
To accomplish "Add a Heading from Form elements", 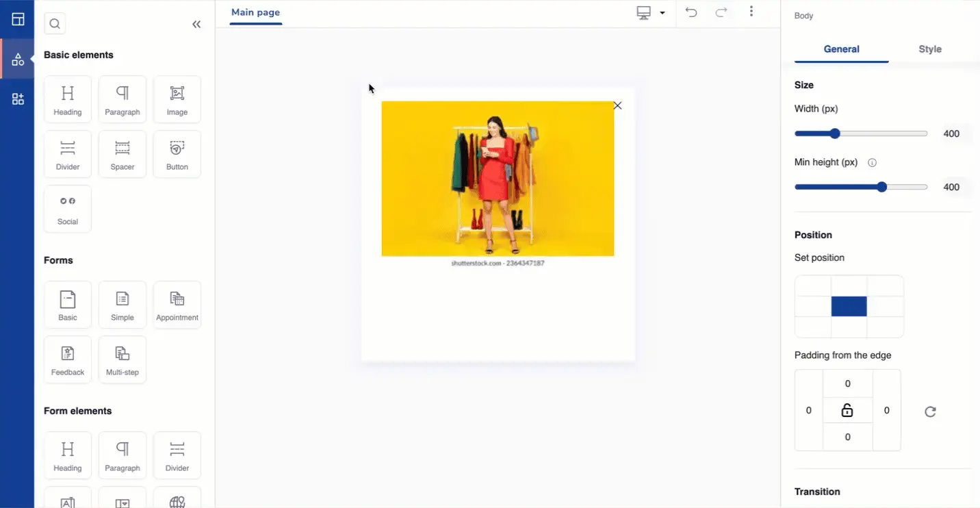I will pyautogui.click(x=68, y=455).
